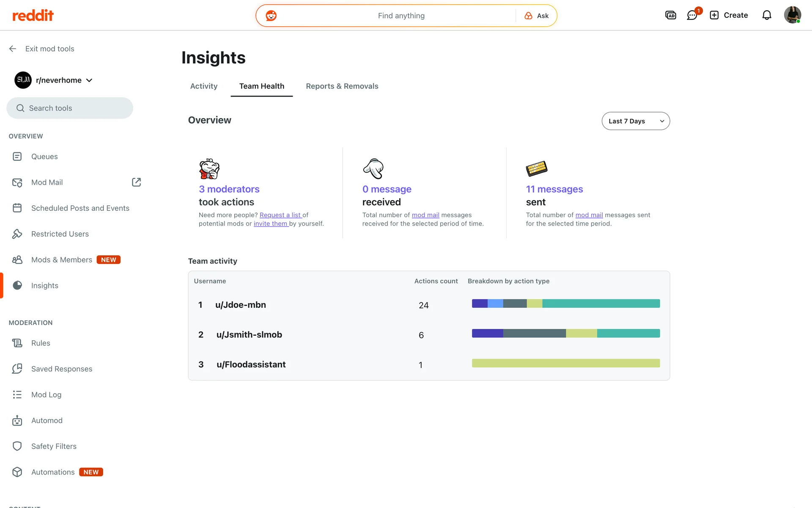Image resolution: width=812 pixels, height=508 pixels.
Task: Click the teal segment of Jdoe-mbn's bar
Action: (x=601, y=304)
